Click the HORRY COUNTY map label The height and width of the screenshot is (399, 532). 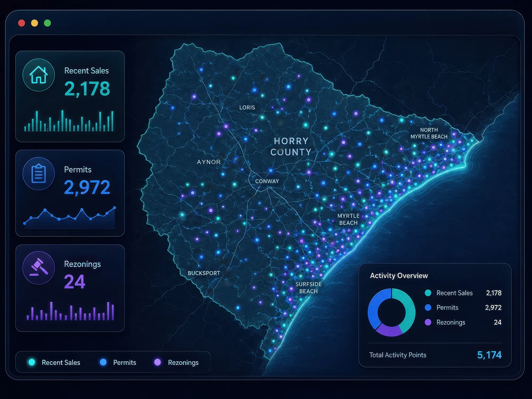(x=291, y=147)
